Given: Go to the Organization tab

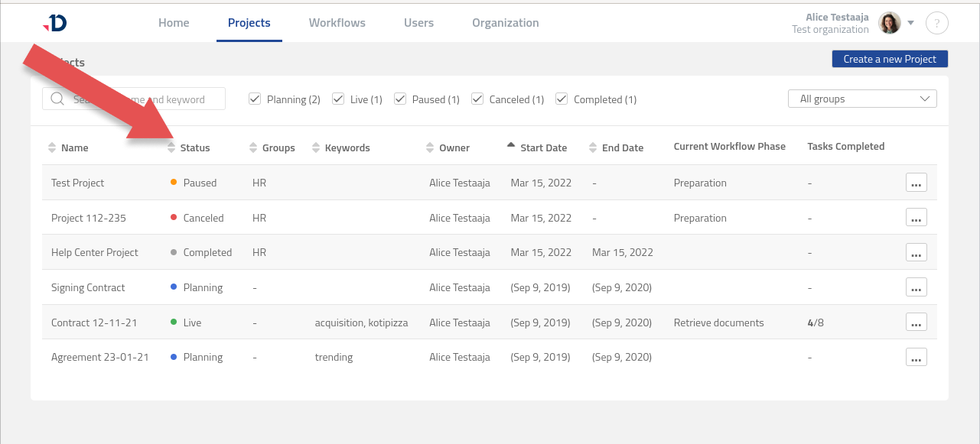Looking at the screenshot, I should click(x=505, y=23).
